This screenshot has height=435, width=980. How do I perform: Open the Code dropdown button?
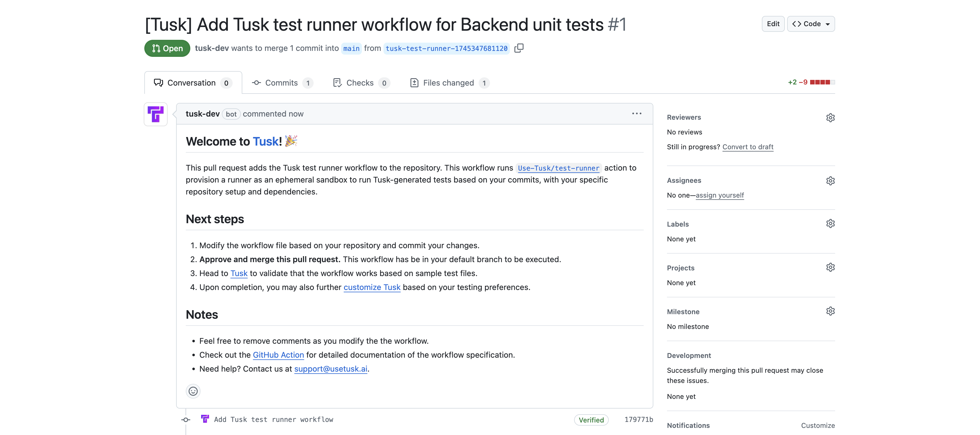click(811, 24)
